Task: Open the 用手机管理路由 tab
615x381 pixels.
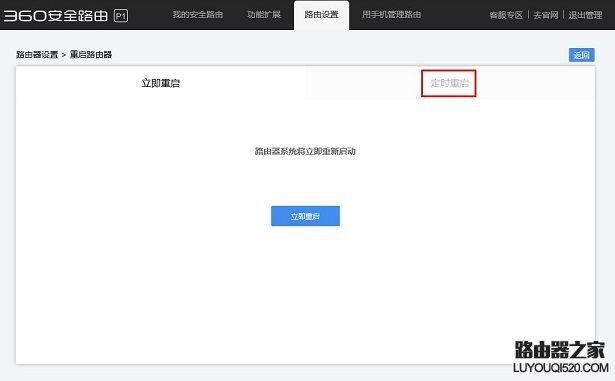Action: click(x=391, y=15)
